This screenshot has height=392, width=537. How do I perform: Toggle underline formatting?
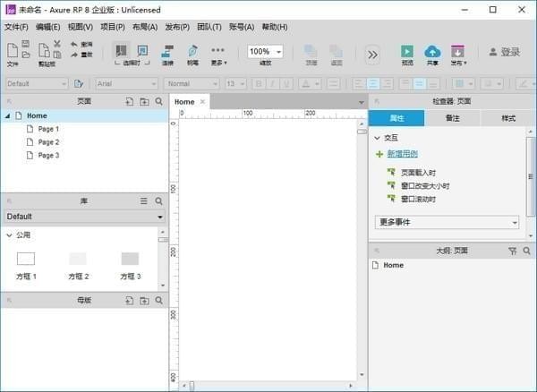(286, 84)
